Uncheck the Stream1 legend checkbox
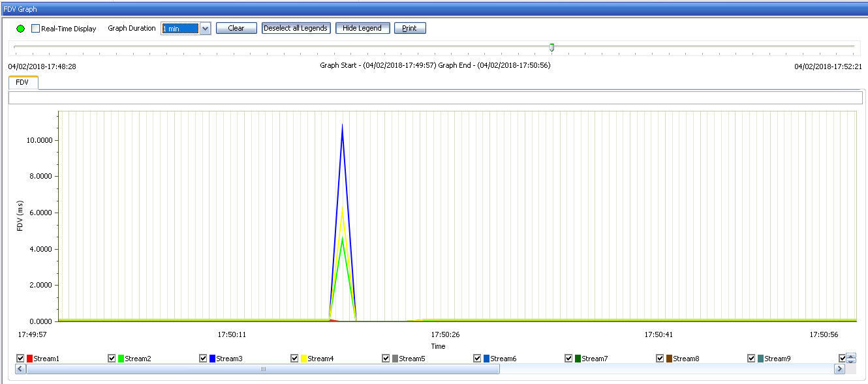Screen dimensions: 868x384 (20, 358)
